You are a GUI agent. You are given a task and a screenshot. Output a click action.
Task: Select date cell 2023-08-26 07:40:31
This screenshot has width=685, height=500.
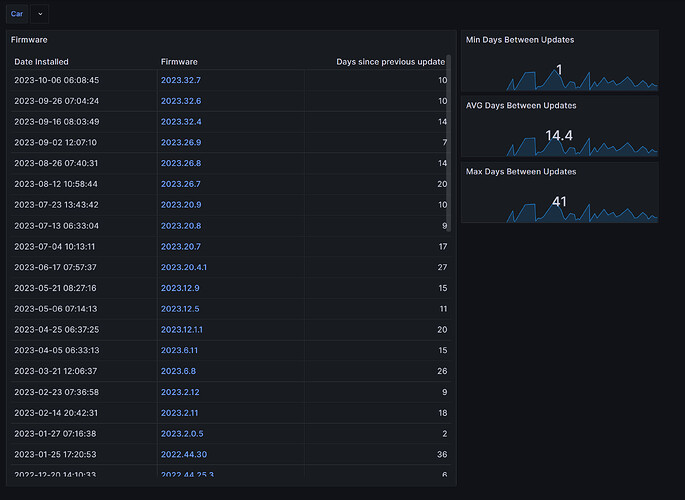[x=56, y=163]
